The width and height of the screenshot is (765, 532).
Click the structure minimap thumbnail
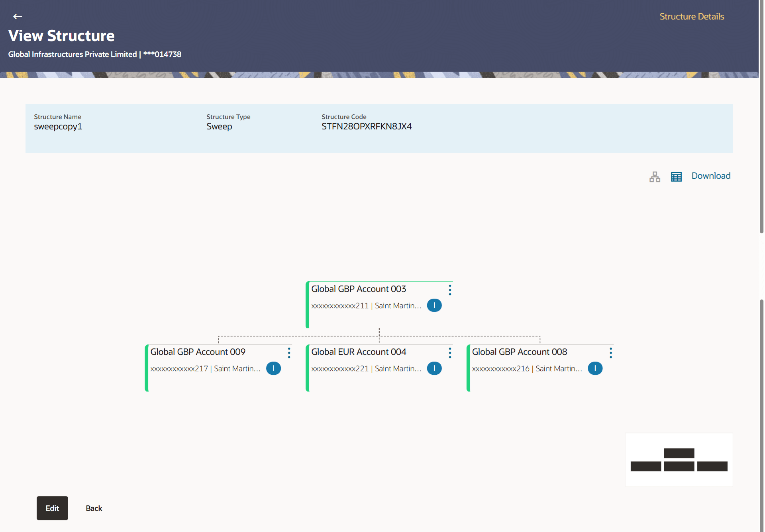pos(679,460)
